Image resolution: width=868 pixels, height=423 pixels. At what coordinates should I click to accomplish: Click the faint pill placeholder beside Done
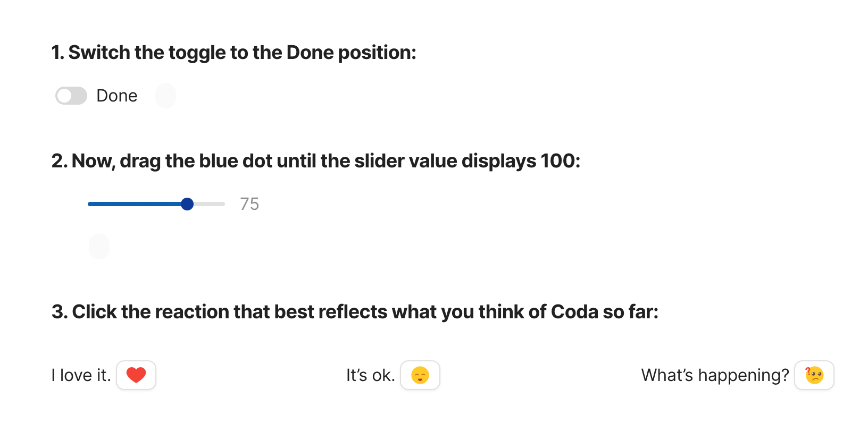[165, 96]
